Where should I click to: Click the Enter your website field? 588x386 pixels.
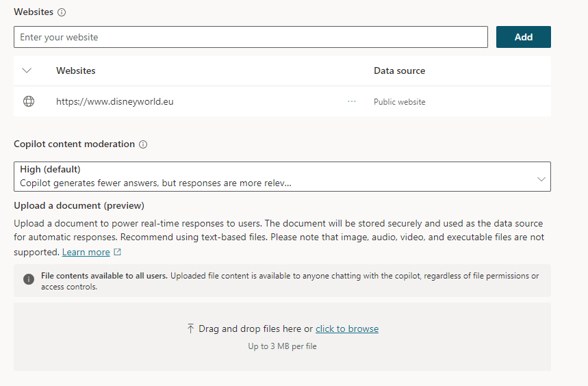pyautogui.click(x=251, y=37)
